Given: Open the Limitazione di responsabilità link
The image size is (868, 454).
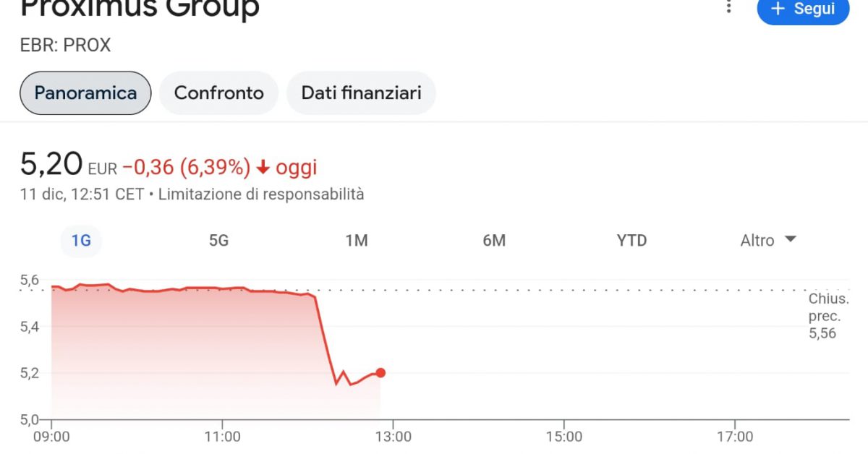Looking at the screenshot, I should pyautogui.click(x=261, y=194).
